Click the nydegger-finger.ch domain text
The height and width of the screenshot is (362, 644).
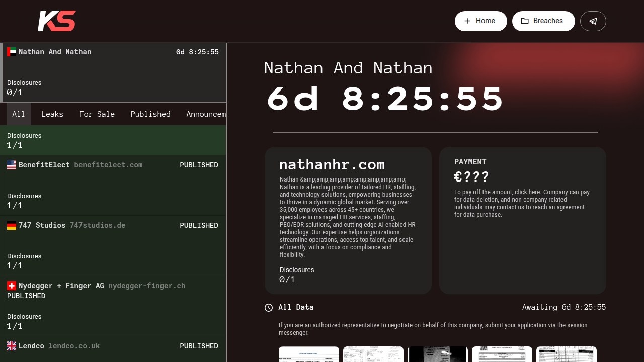coord(147,286)
